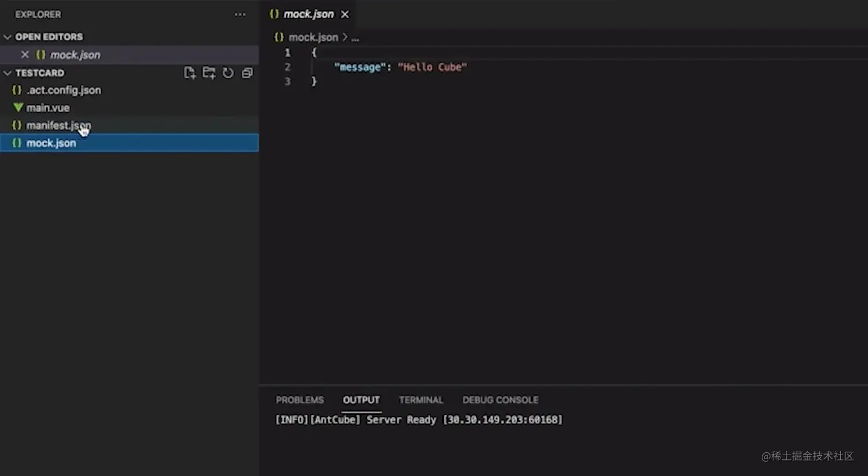Click the New Folder icon in TESTCARD header
868x476 pixels.
tap(209, 73)
